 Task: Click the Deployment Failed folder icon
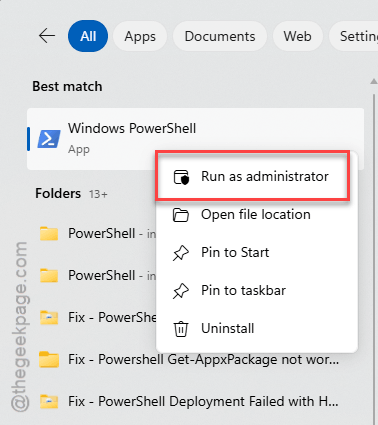tap(49, 402)
